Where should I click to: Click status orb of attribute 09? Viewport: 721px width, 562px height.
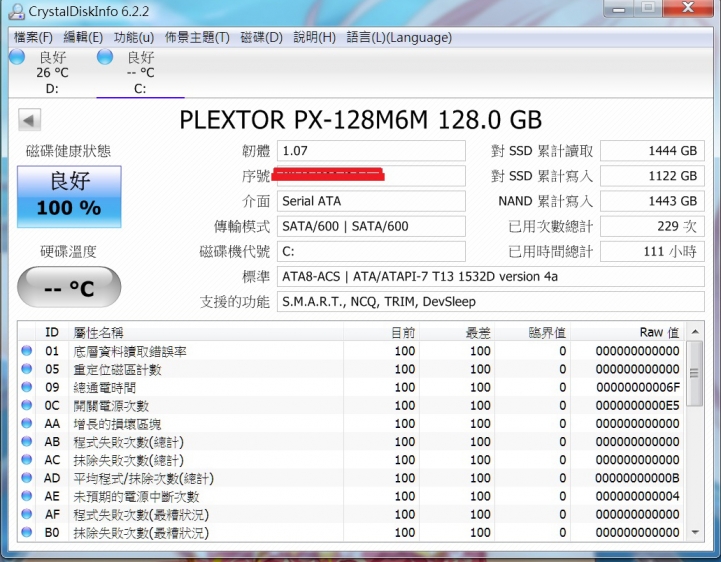(27, 387)
